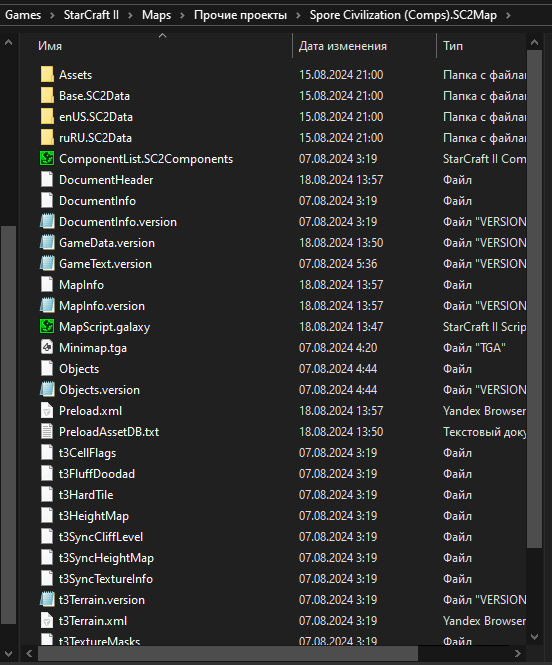Click the 07.08.2024 5:36 date of GameText.version

pyautogui.click(x=338, y=264)
